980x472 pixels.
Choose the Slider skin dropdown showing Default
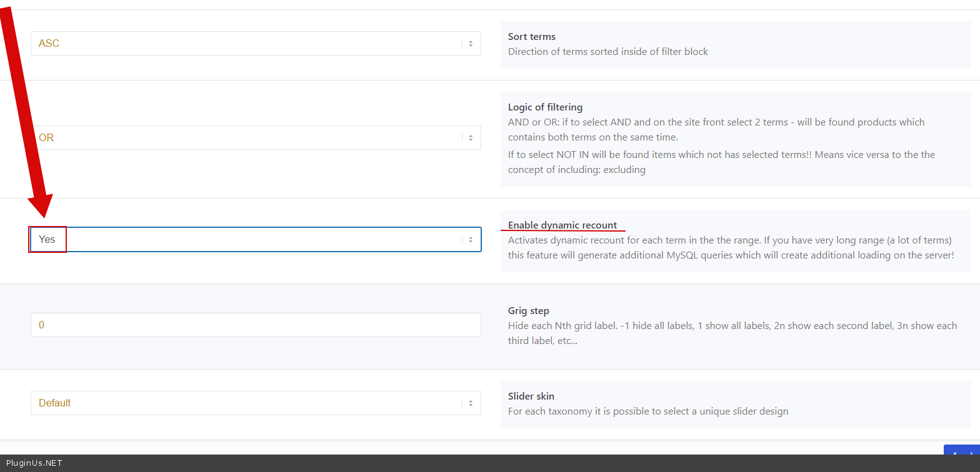tap(250, 403)
